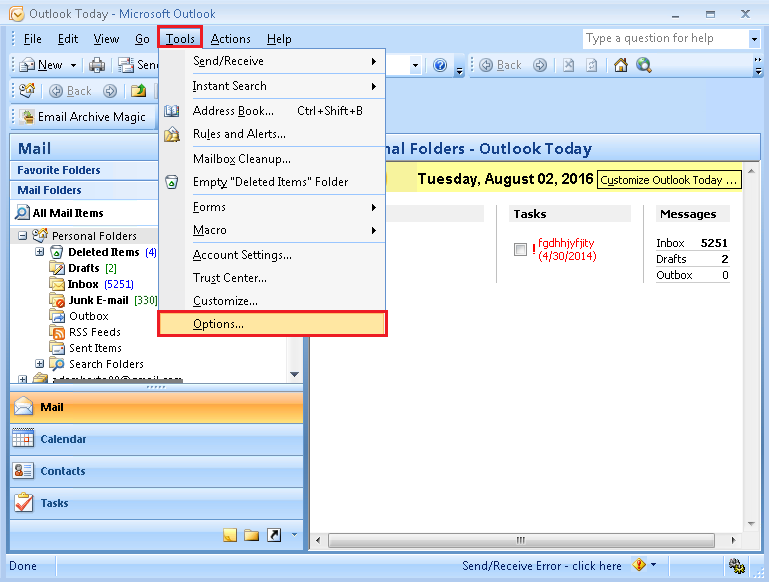The image size is (769, 582).
Task: Click the Send/Receive toolbar icon
Action: (x=126, y=65)
